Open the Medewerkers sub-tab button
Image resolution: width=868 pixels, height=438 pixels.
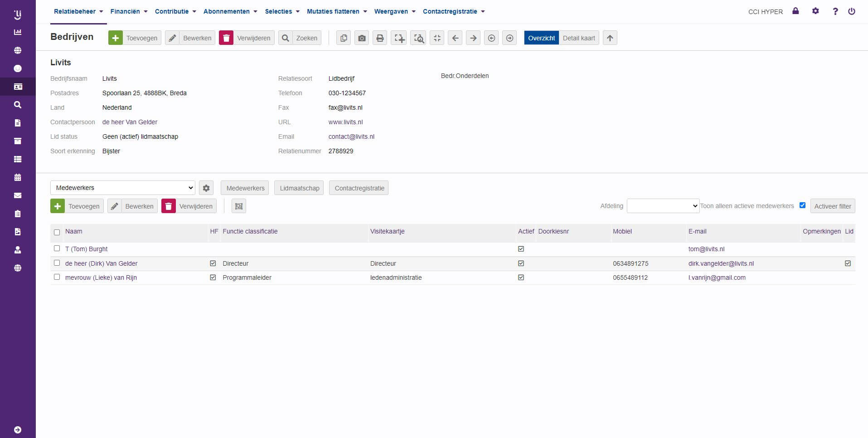click(x=245, y=188)
